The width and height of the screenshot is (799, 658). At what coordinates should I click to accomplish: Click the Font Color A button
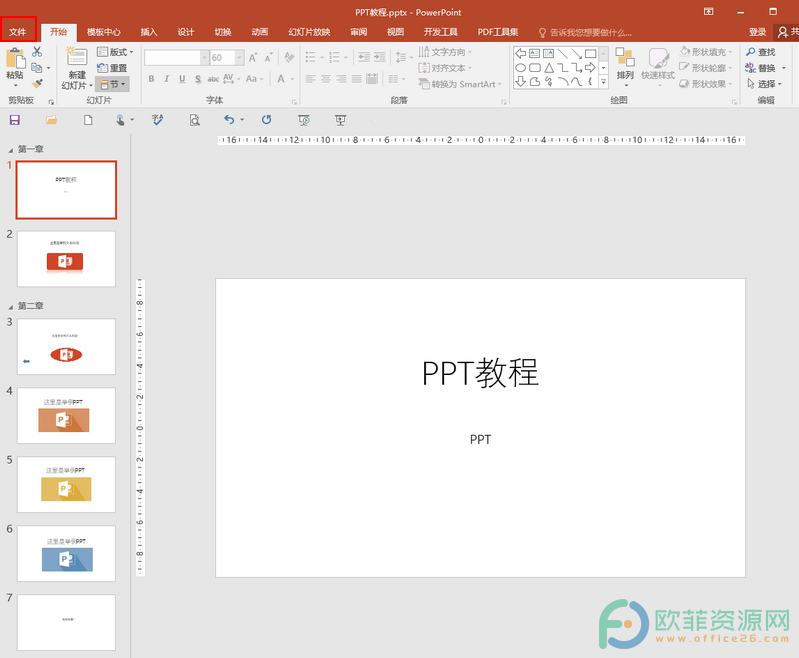click(x=281, y=79)
